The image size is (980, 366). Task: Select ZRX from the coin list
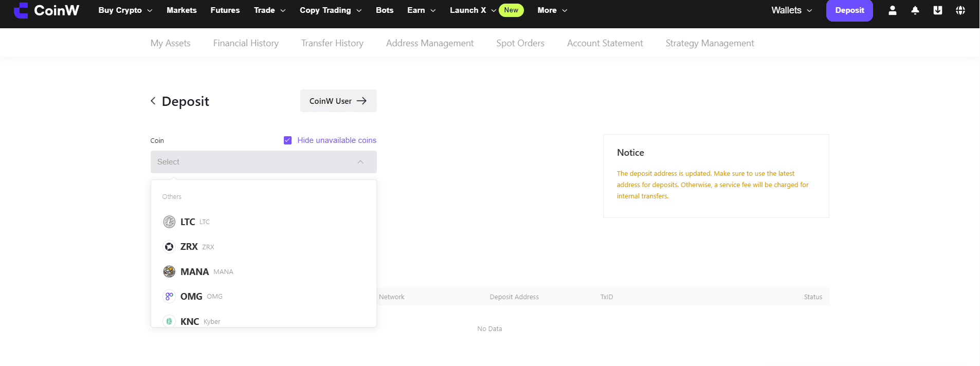[x=264, y=247]
